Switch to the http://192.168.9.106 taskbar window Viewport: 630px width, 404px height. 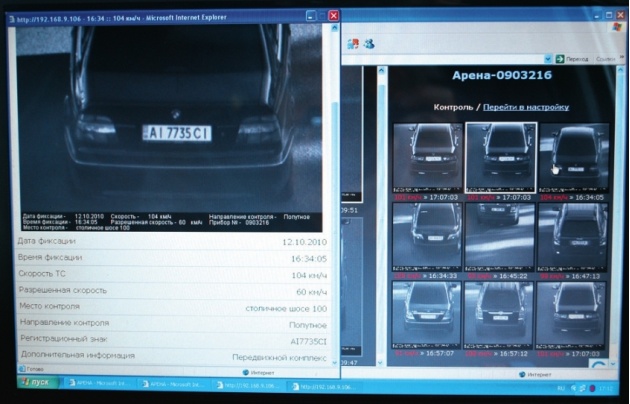(248, 383)
